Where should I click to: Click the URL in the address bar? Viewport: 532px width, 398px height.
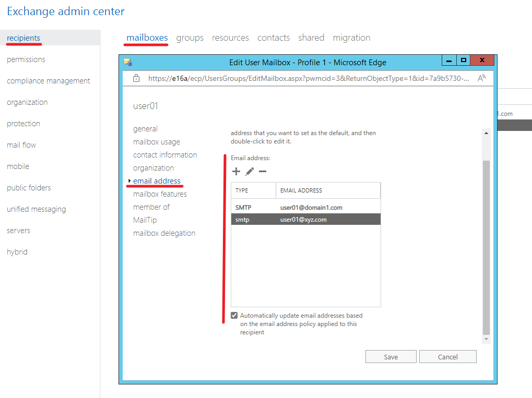coord(309,78)
